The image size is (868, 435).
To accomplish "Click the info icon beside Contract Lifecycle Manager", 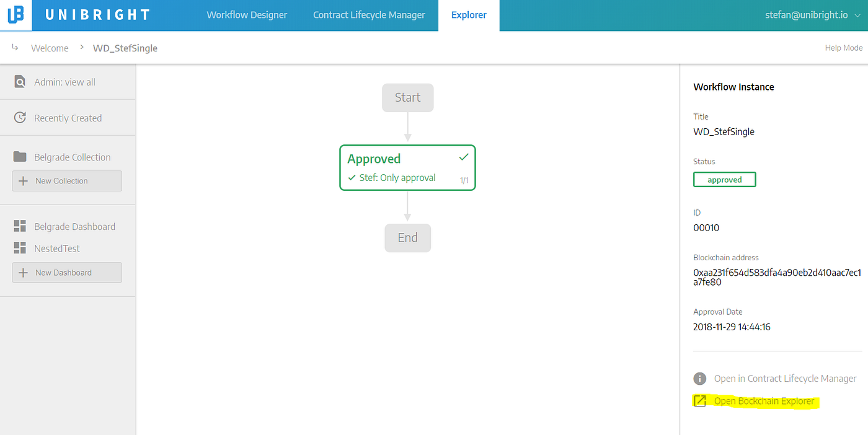I will pos(700,379).
